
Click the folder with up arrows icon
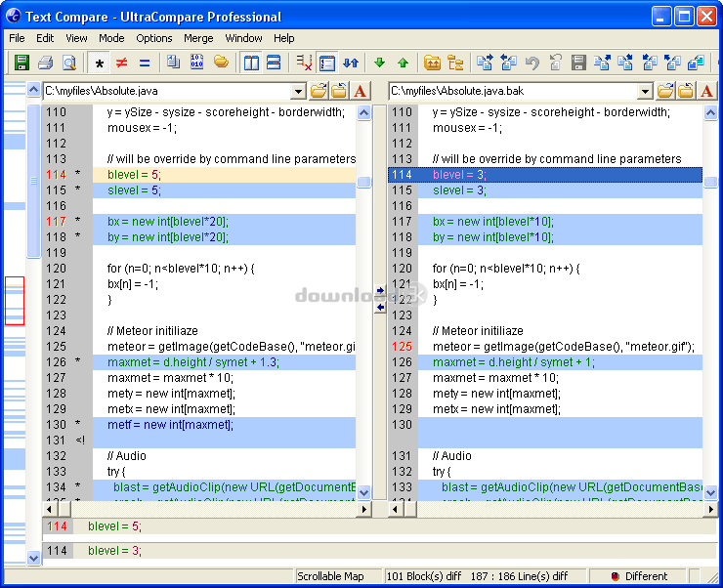[x=432, y=63]
